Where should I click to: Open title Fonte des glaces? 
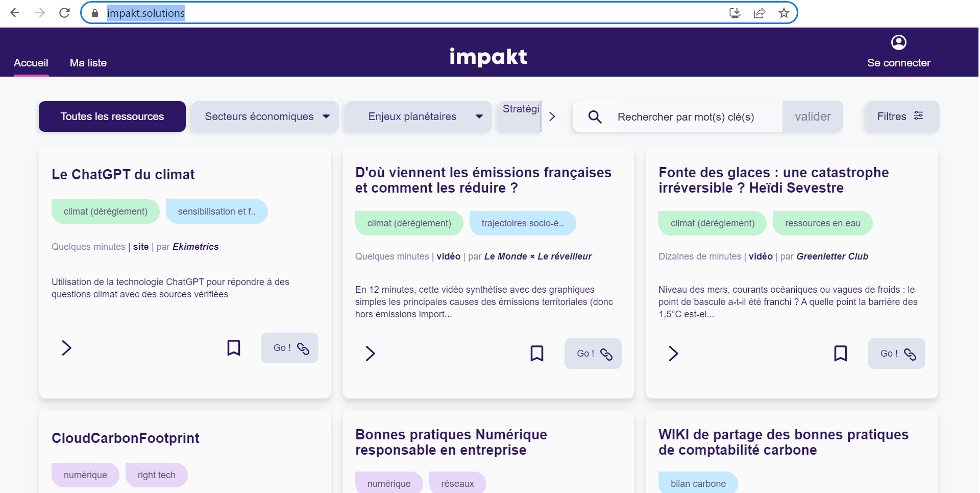(x=774, y=180)
